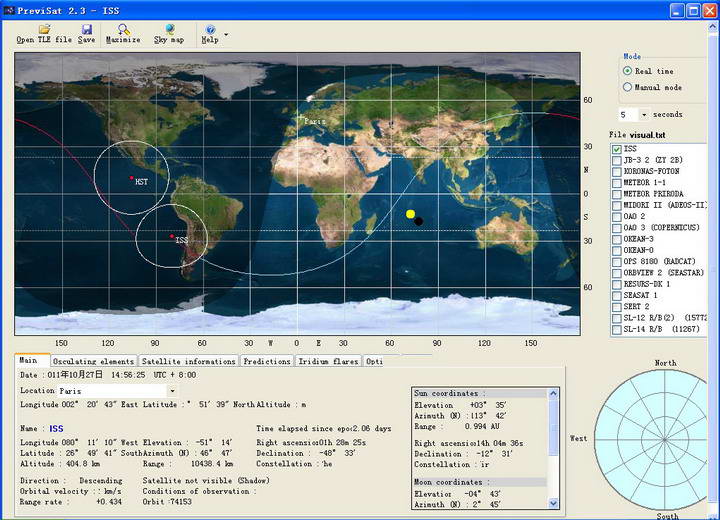Screen dimensions: 720x520
Task: Click the Maximize magnifier icon
Action: (123, 29)
